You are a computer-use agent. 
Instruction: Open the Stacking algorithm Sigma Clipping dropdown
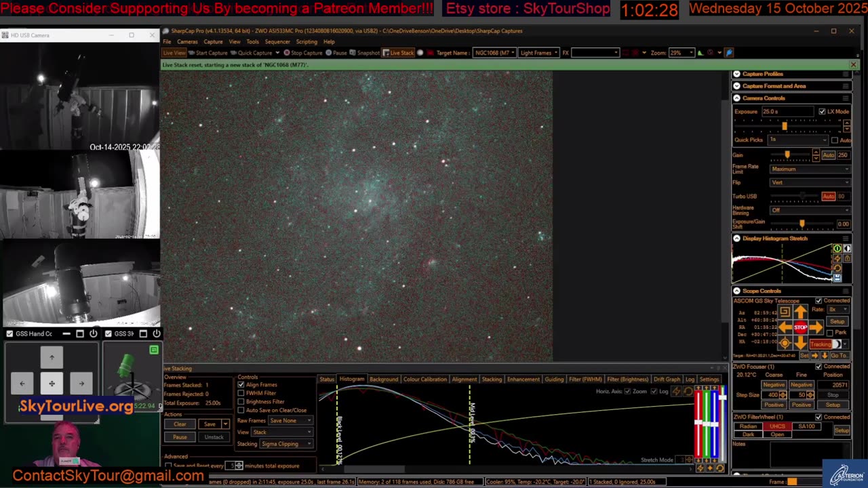pos(285,444)
